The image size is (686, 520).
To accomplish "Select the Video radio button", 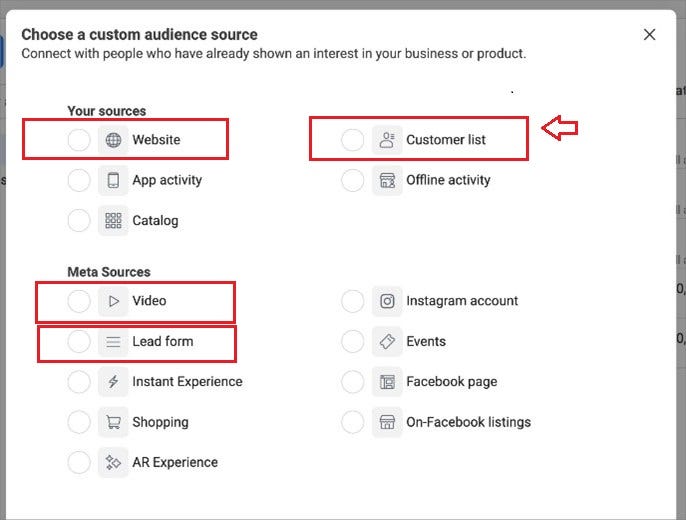I will click(79, 301).
